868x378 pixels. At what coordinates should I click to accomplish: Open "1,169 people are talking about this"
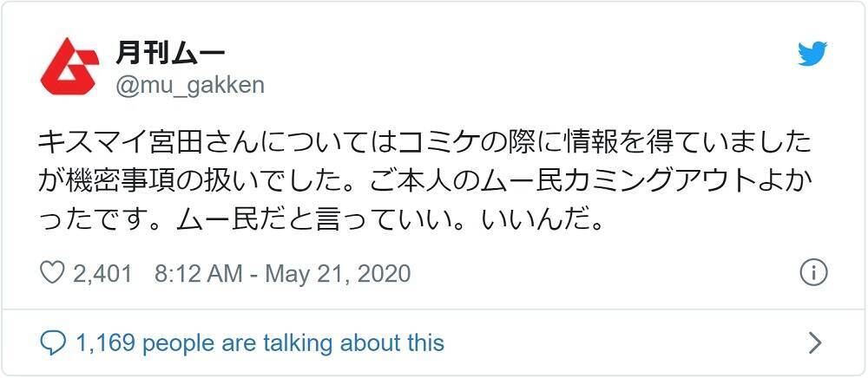(x=260, y=342)
